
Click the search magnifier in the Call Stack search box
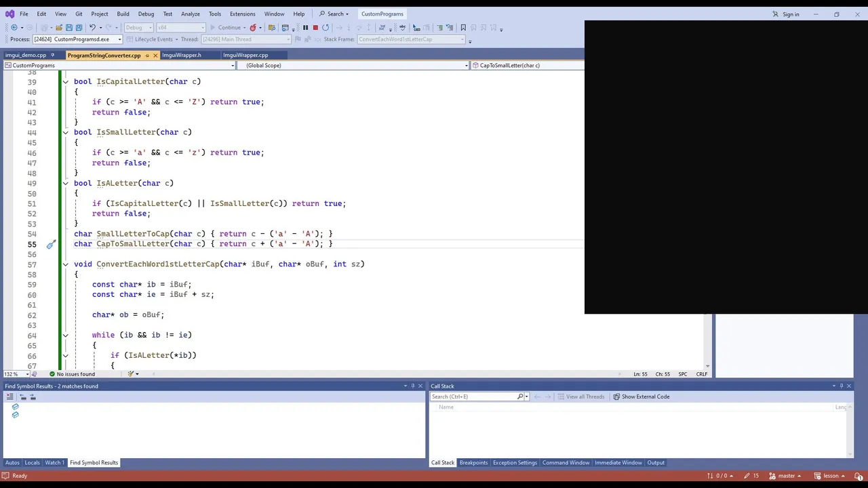point(521,396)
